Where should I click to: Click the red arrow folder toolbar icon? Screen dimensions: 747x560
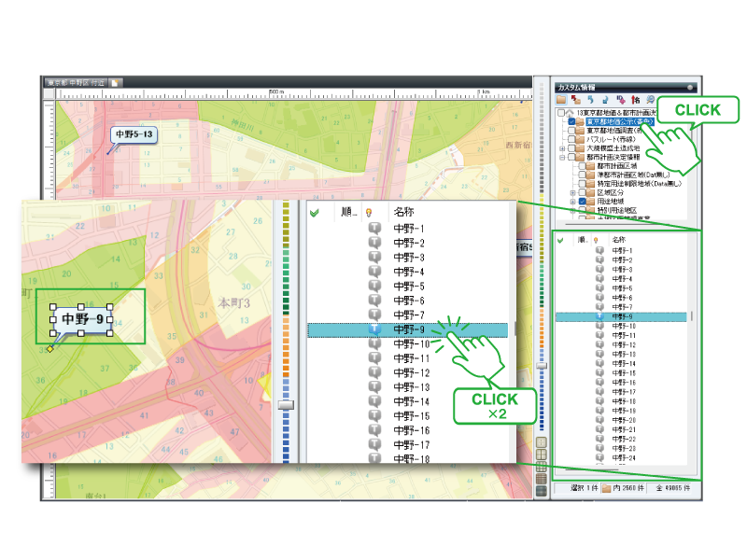pyautogui.click(x=576, y=100)
